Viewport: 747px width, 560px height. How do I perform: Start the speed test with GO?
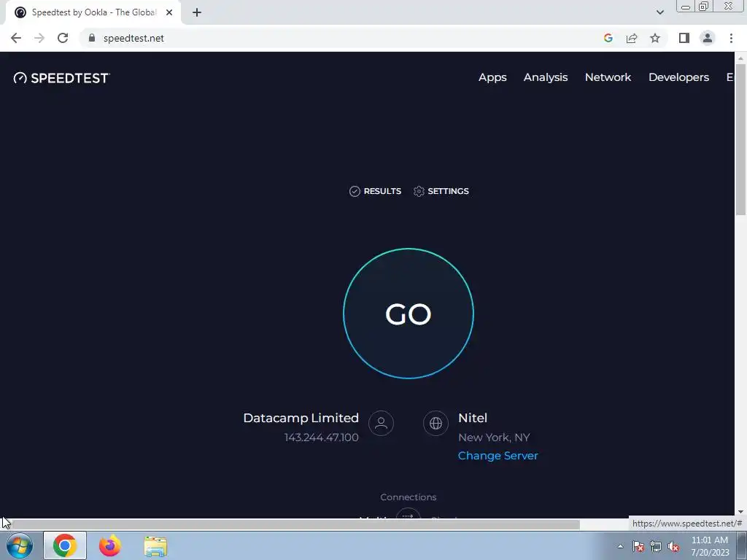tap(409, 314)
